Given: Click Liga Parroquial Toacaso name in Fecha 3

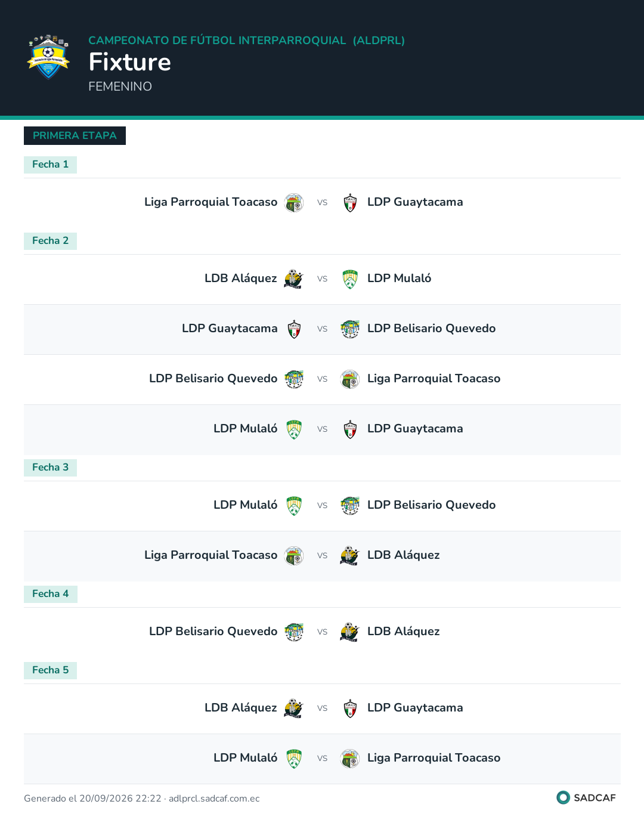Looking at the screenshot, I should pos(210,555).
